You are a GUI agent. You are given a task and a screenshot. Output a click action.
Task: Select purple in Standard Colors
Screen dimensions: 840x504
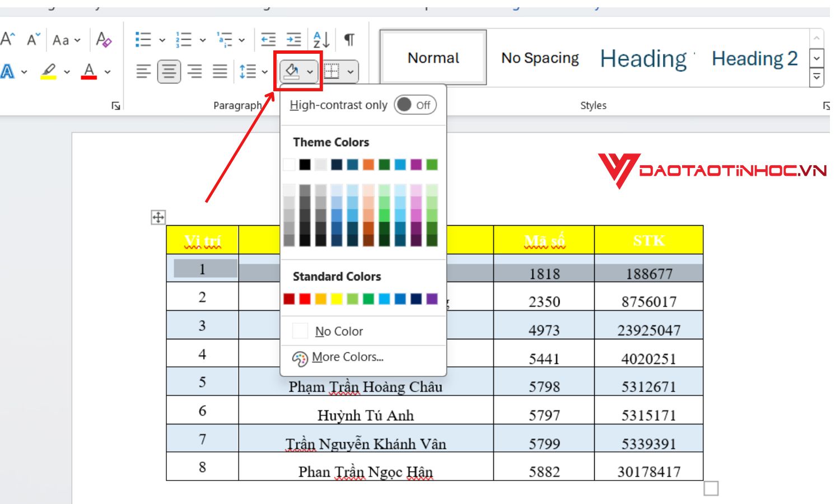coord(432,299)
